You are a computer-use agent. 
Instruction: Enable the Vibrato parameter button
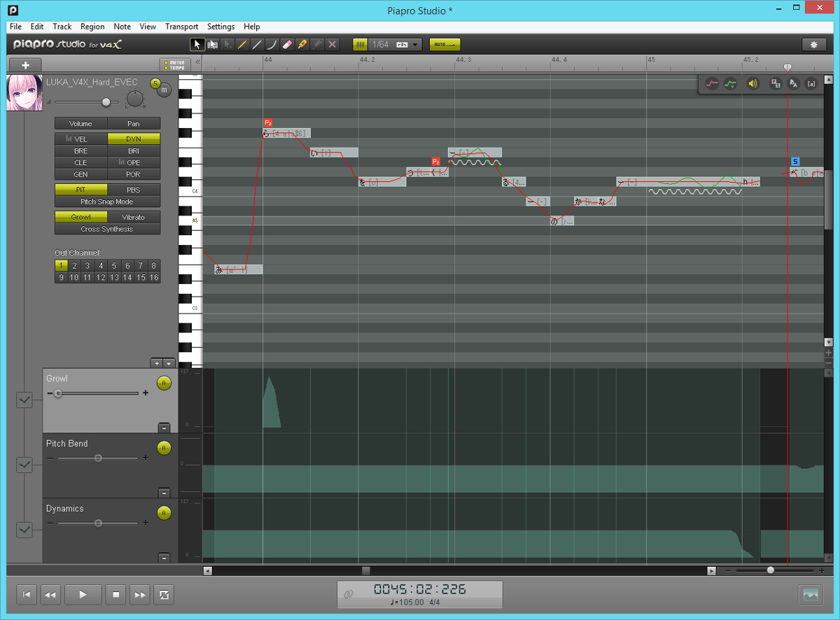133,217
